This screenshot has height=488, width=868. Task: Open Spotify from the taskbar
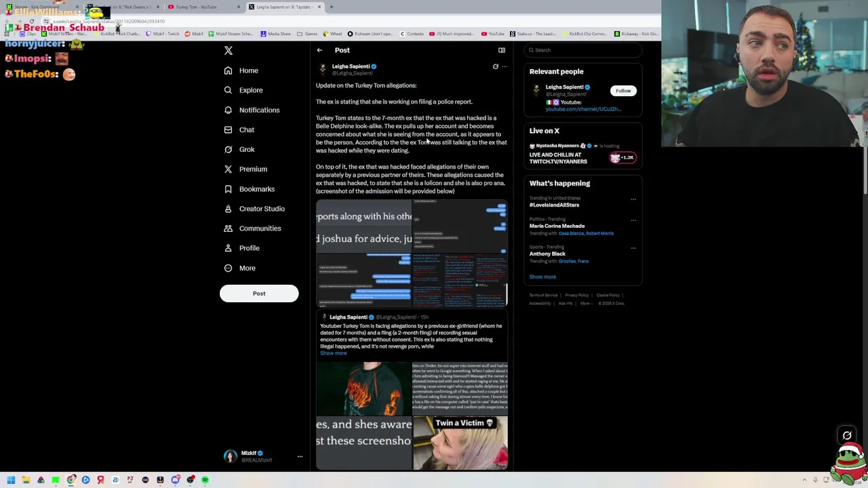pos(205,480)
